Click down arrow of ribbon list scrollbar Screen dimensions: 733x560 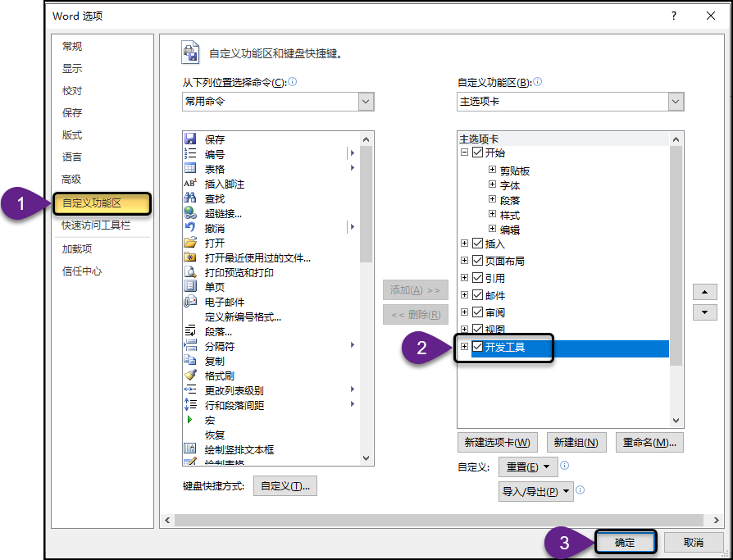click(x=676, y=421)
